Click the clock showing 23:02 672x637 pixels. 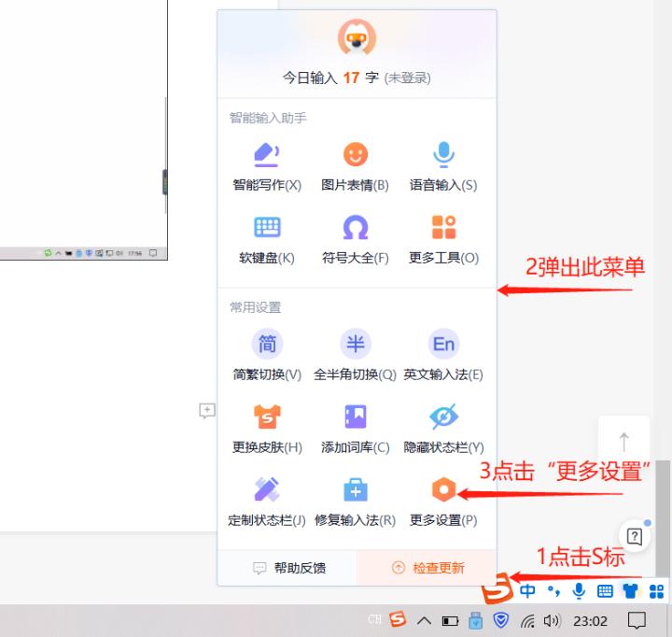[x=591, y=621]
